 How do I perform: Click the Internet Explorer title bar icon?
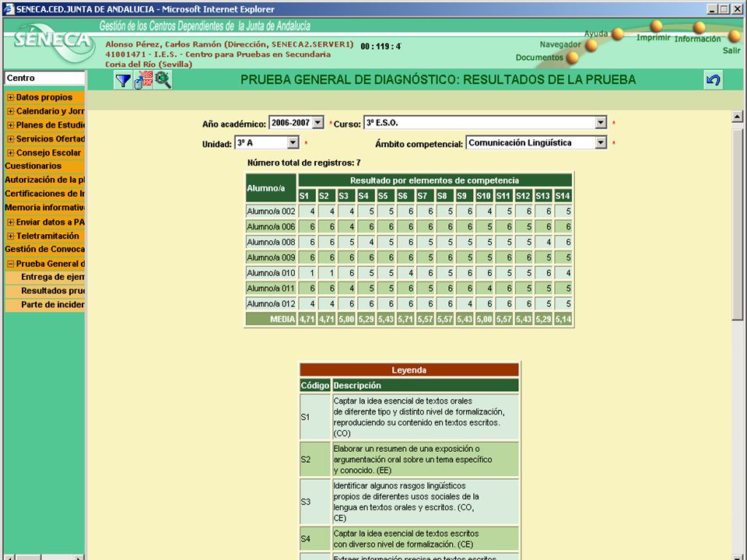click(9, 9)
